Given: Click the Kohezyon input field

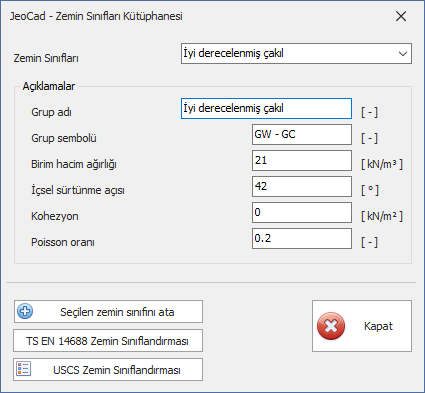Looking at the screenshot, I should click(x=302, y=212).
